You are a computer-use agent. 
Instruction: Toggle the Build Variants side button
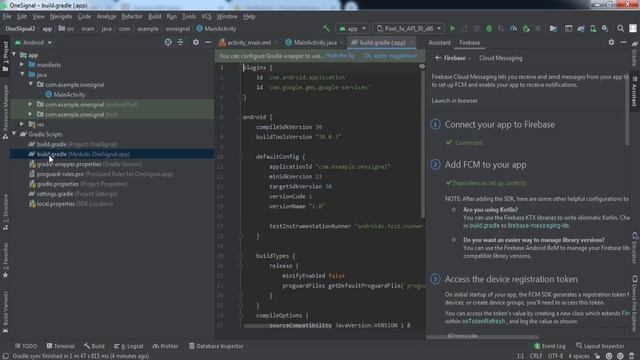[x=5, y=312]
